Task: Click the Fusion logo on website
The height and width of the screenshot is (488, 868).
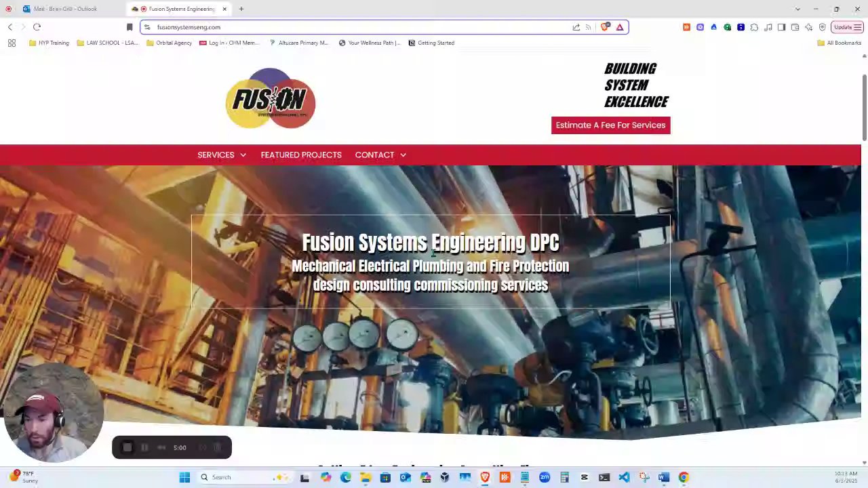Action: (271, 98)
